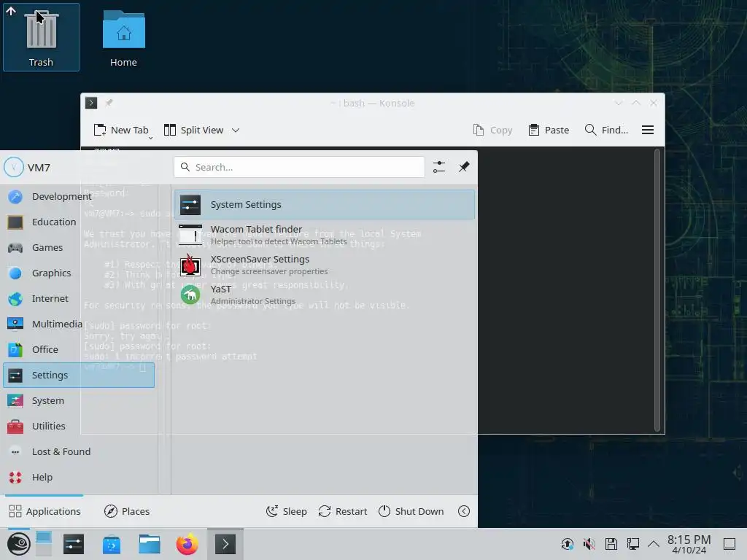Select the Utilities category

tap(79, 426)
